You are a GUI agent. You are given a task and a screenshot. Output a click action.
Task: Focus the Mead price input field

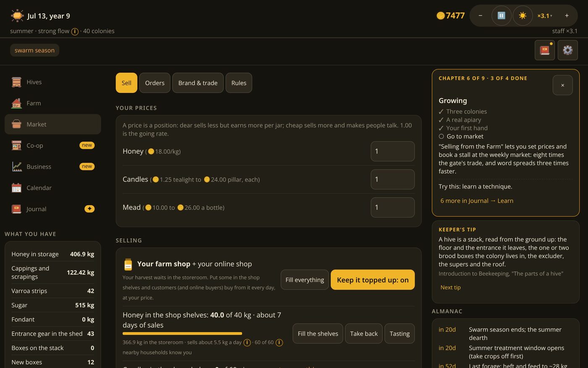[x=393, y=207]
